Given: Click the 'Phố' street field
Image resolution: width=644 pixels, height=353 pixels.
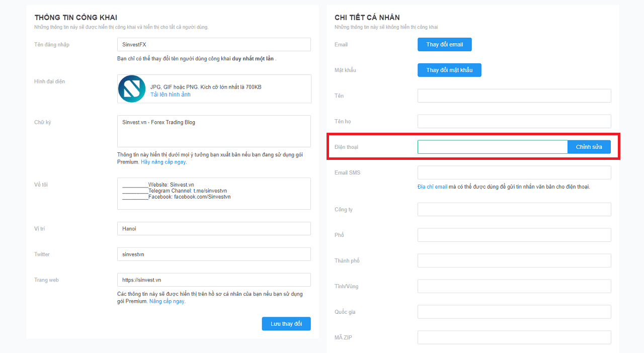Looking at the screenshot, I should click(514, 235).
